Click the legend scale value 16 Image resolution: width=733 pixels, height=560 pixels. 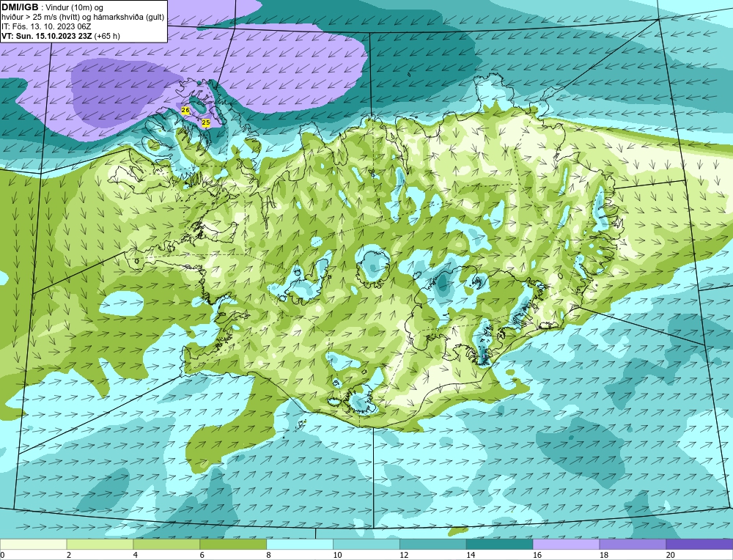pos(537,555)
